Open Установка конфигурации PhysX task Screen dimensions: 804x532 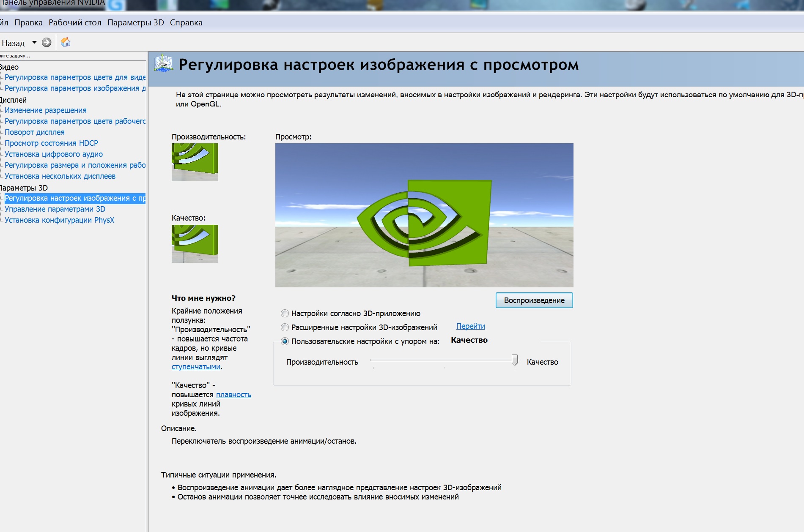coord(60,220)
